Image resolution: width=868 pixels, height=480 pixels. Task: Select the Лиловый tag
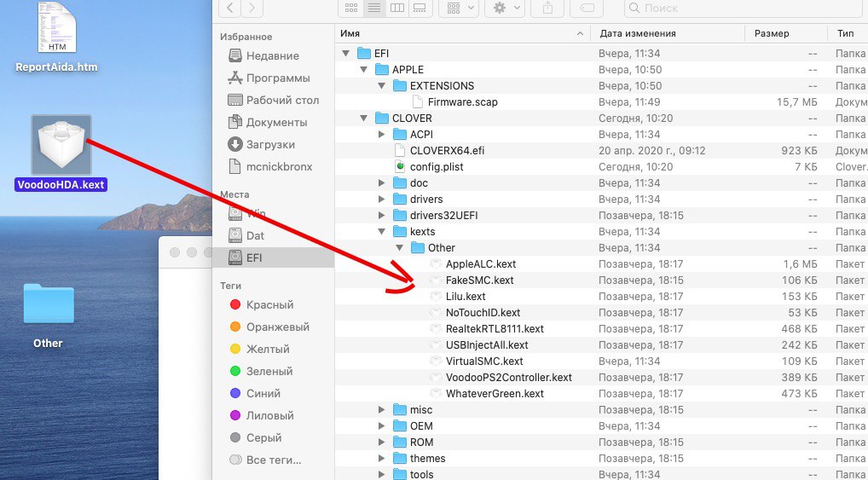tap(261, 415)
